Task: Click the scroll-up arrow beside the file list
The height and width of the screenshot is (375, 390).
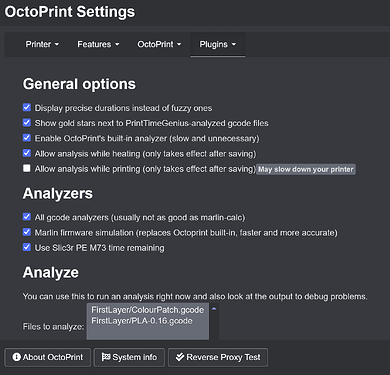Action: point(214,309)
